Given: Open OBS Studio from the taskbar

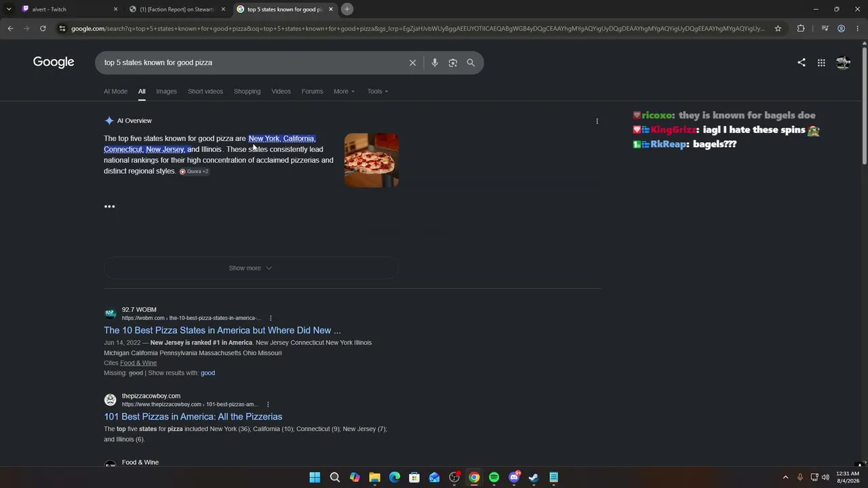Looking at the screenshot, I should 454,477.
